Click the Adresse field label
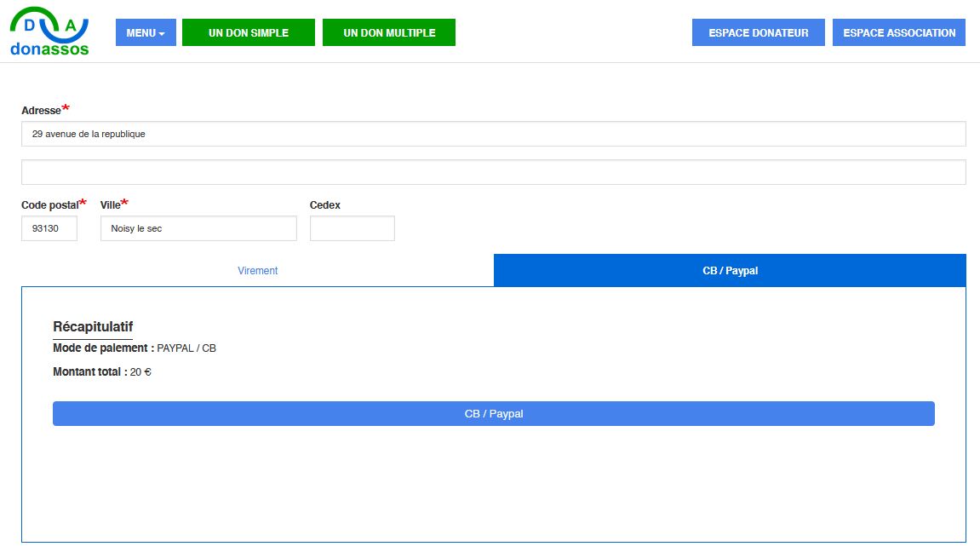This screenshot has width=980, height=558. tap(41, 111)
